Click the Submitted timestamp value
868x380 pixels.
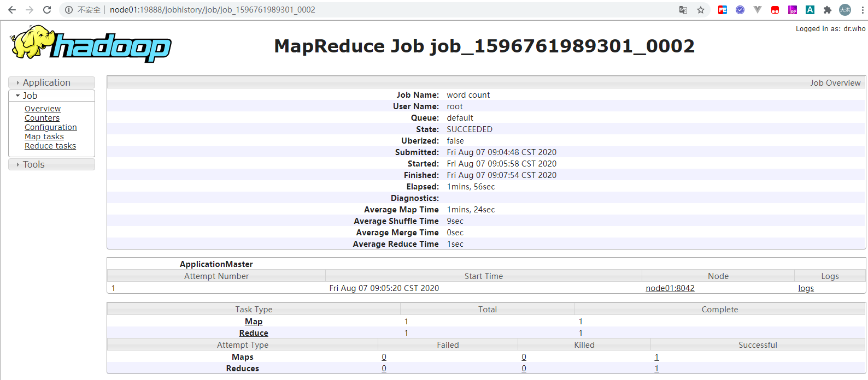click(x=502, y=152)
